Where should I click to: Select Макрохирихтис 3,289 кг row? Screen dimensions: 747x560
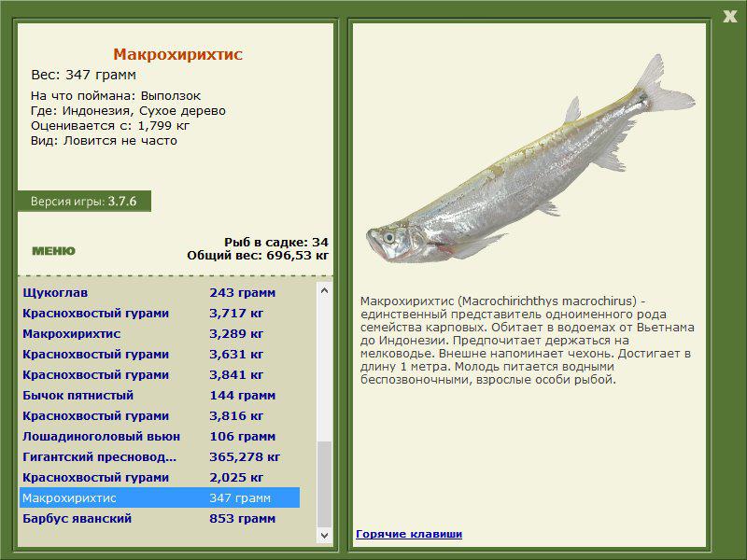tap(160, 334)
